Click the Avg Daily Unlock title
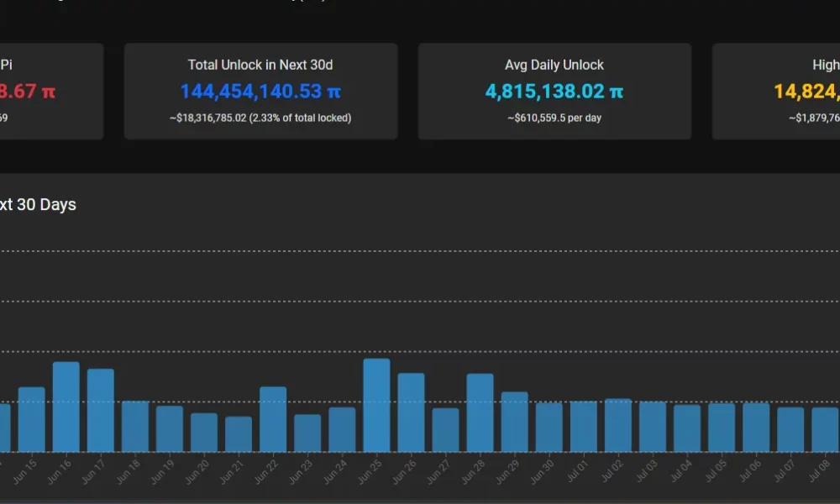This screenshot has width=840, height=504. [554, 65]
